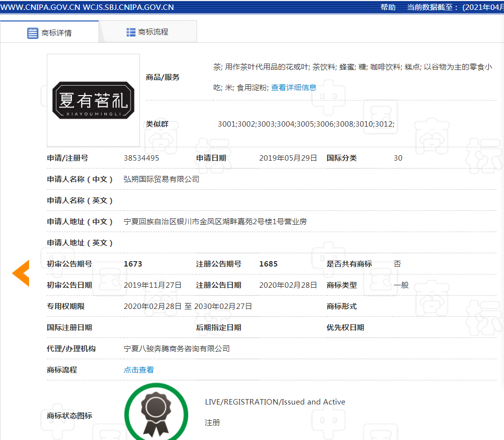Image resolution: width=504 pixels, height=440 pixels.
Task: Click the applicant address in 银川市
Action: [215, 222]
